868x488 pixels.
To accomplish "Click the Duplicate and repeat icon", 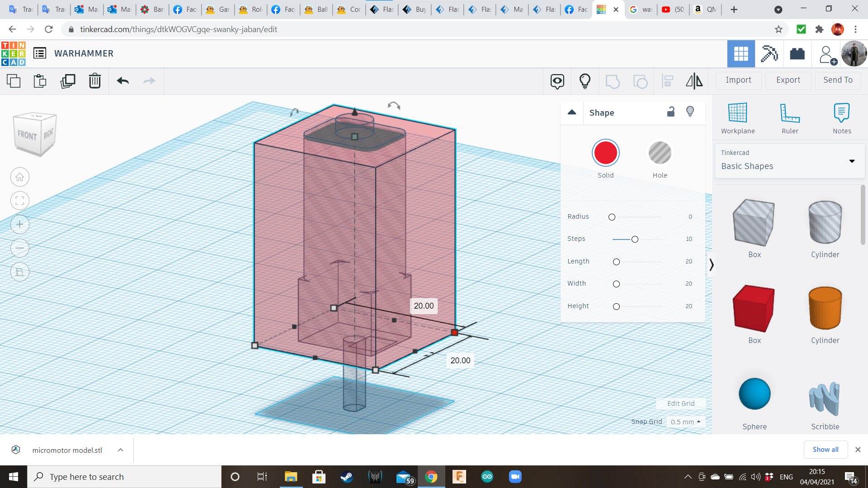I will 68,81.
